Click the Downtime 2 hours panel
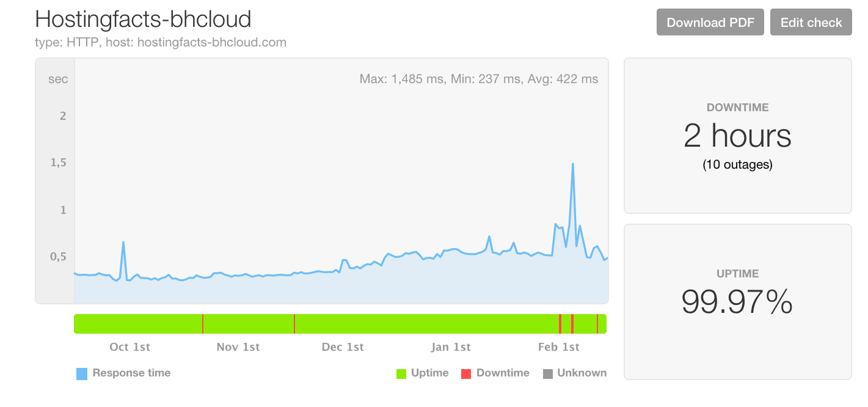The height and width of the screenshot is (407, 868). [737, 136]
